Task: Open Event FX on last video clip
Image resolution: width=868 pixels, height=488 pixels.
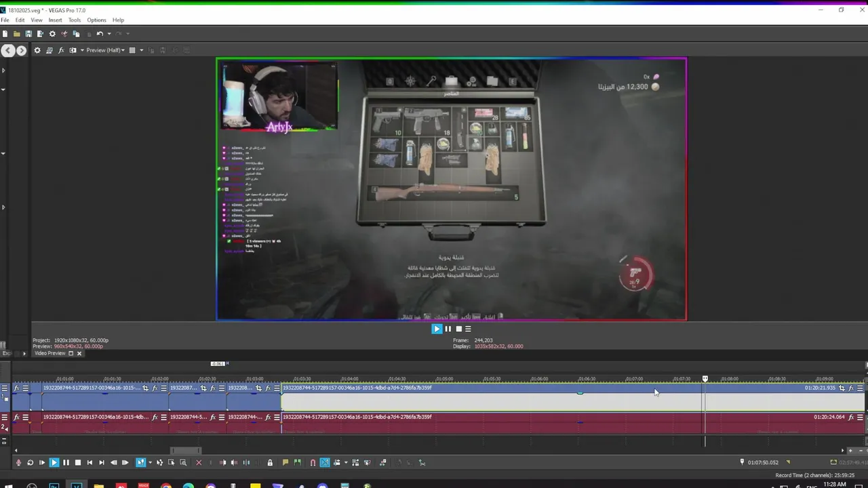Action: click(x=851, y=388)
